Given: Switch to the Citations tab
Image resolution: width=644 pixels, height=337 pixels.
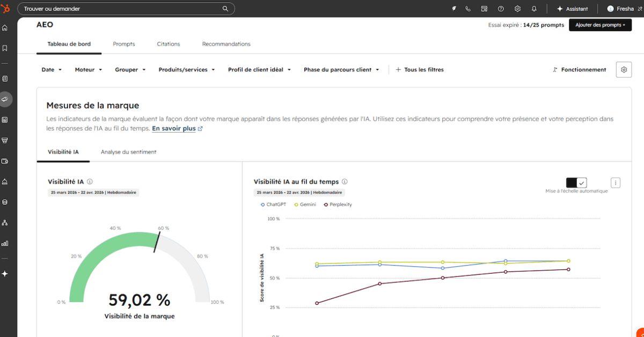Looking at the screenshot, I should tap(169, 44).
